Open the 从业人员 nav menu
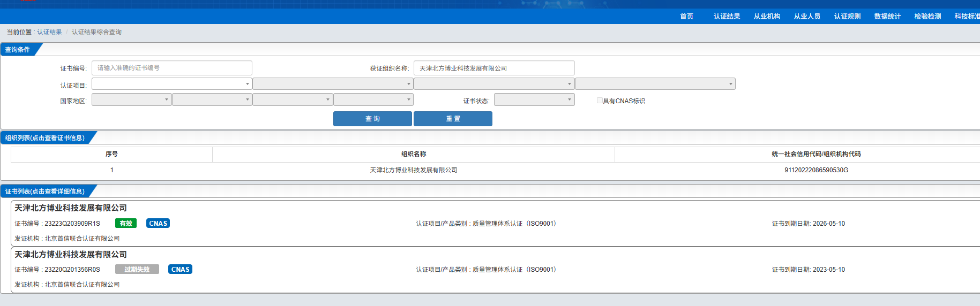This screenshot has width=980, height=306. coord(807,17)
